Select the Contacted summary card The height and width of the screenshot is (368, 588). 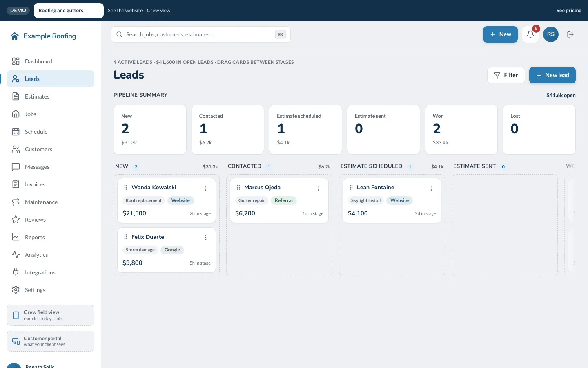click(x=228, y=130)
